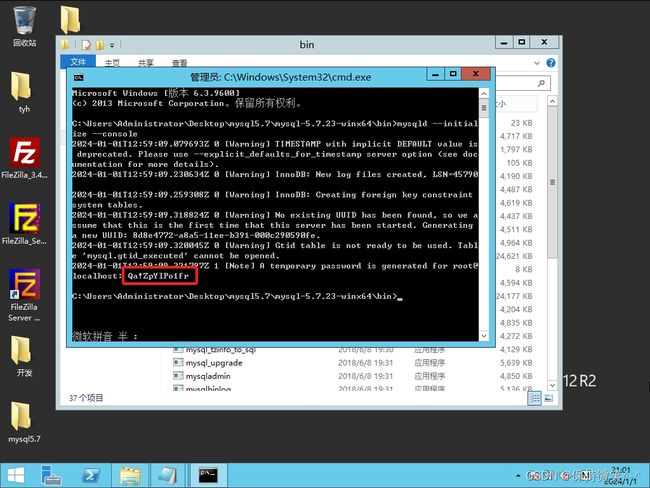Screen dimensions: 650x488
Task: Click the 5,639 KB size cell
Action: [x=516, y=363]
